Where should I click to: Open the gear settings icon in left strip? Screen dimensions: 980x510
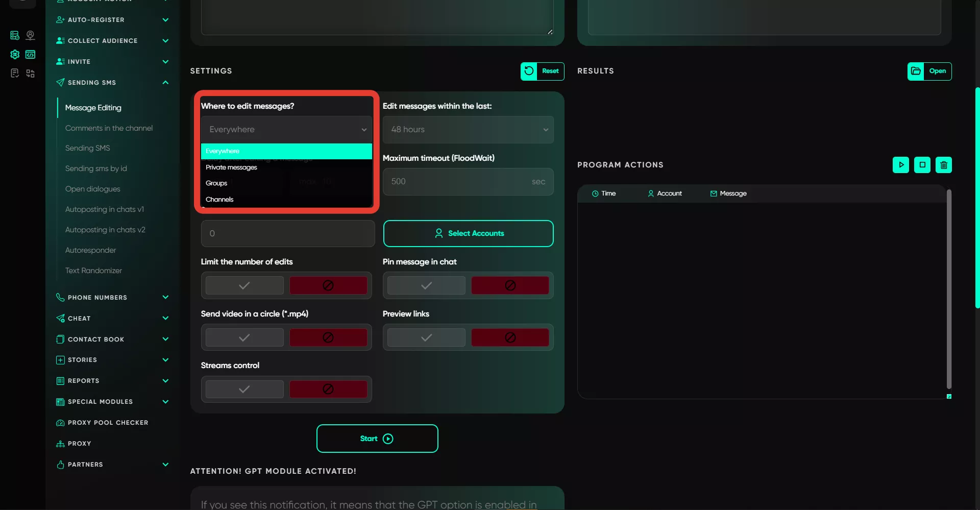tap(15, 54)
